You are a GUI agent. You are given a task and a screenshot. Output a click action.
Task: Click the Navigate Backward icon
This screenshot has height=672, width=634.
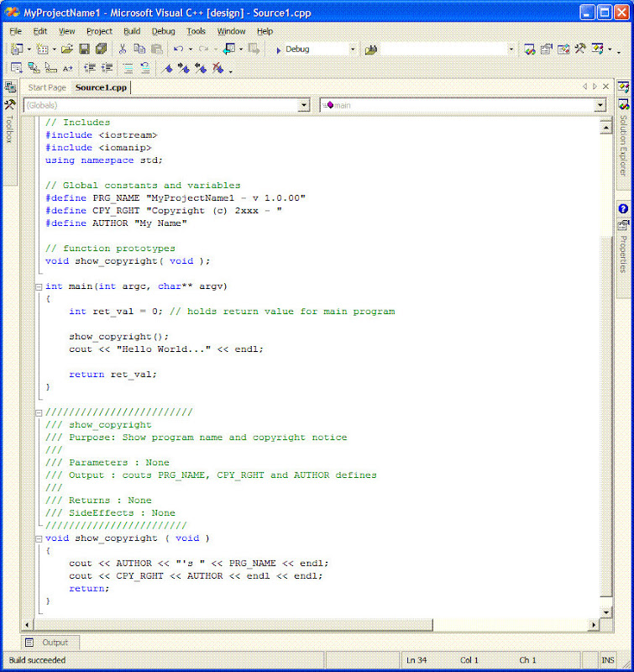(229, 50)
